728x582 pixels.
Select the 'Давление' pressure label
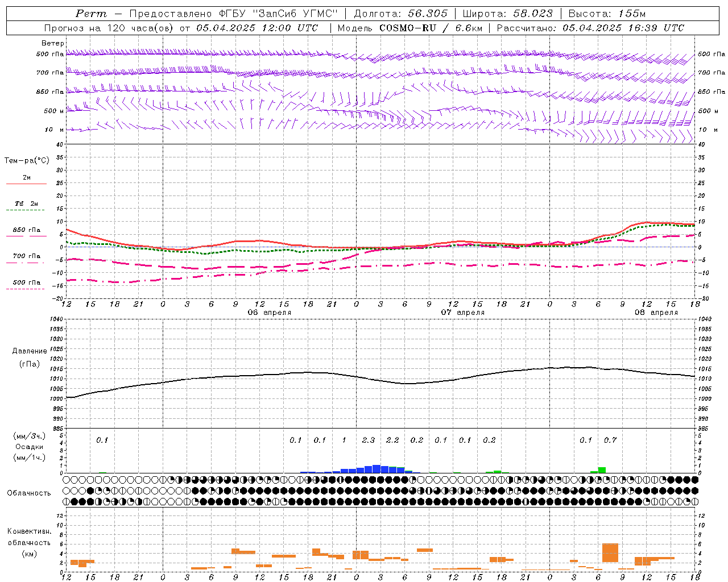coord(30,351)
